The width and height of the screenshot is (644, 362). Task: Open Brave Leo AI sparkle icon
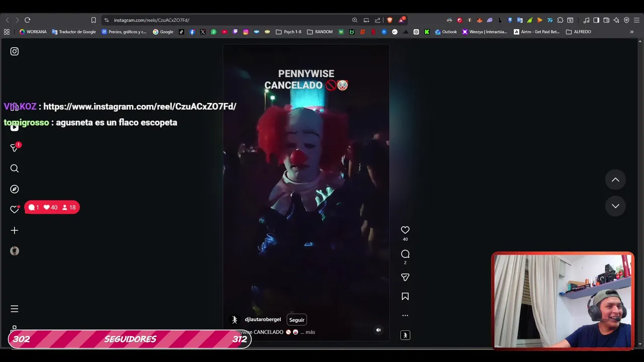click(x=616, y=20)
